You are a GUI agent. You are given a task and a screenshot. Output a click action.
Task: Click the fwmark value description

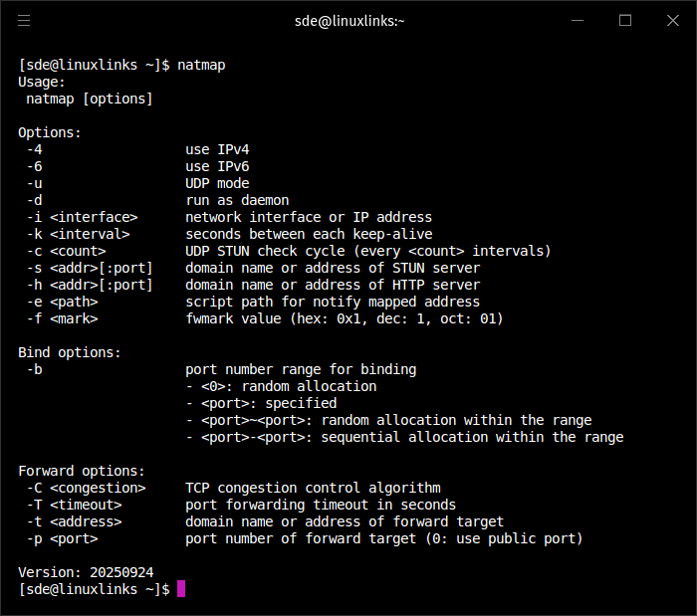point(345,318)
